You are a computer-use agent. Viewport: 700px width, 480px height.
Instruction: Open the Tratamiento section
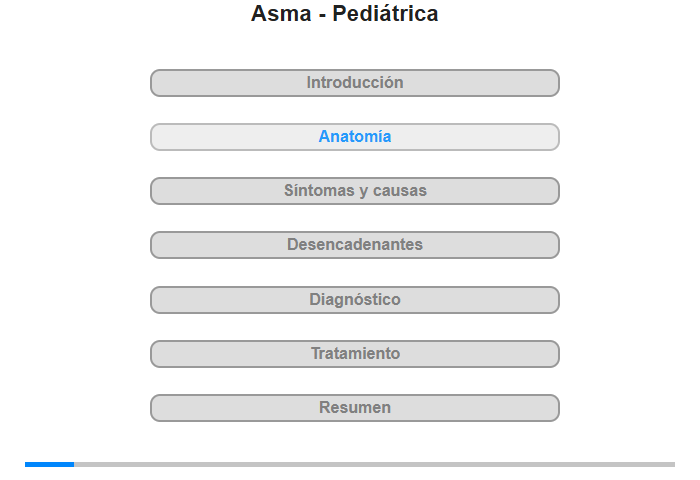coord(355,354)
